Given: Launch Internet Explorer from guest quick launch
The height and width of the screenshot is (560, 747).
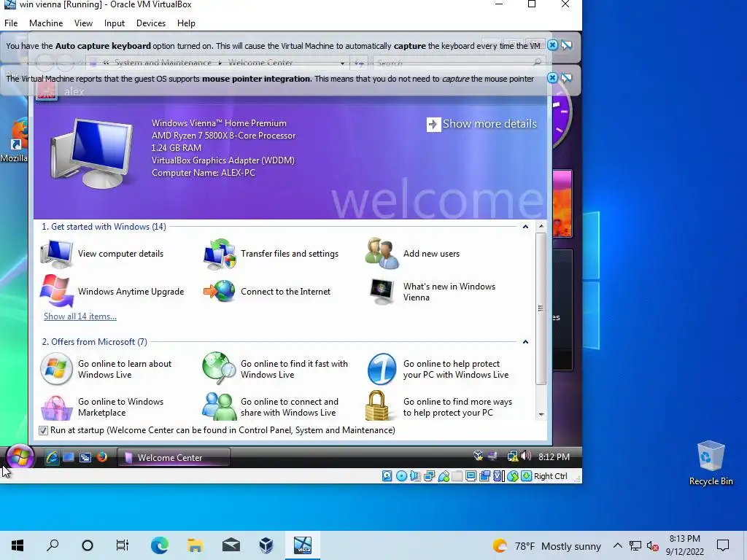Looking at the screenshot, I should coord(52,458).
